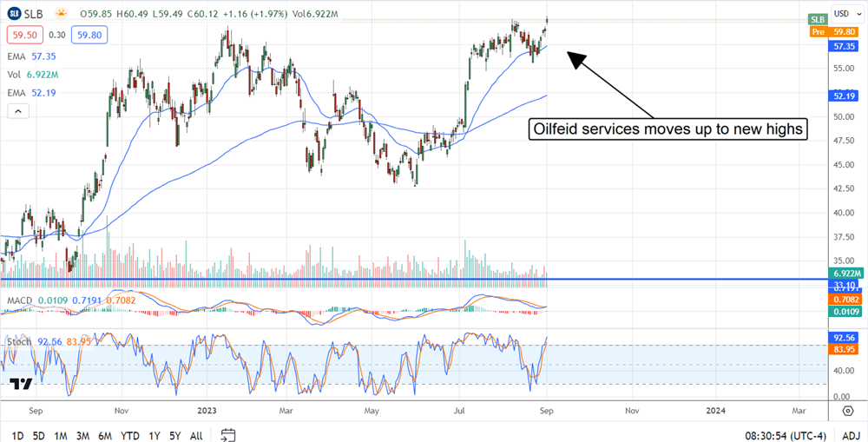Select the MACD indicator legend label
Viewport: 868px width, 442px height.
point(21,299)
